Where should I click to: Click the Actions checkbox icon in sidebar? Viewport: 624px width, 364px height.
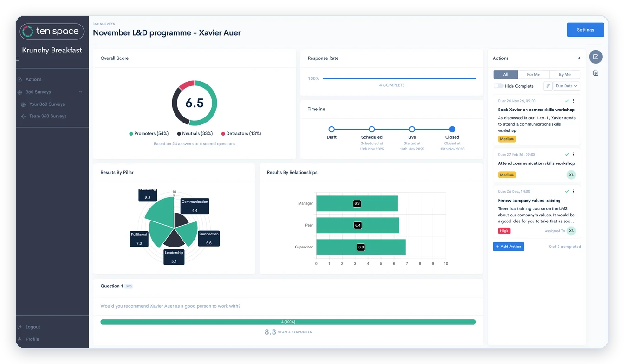pyautogui.click(x=19, y=79)
